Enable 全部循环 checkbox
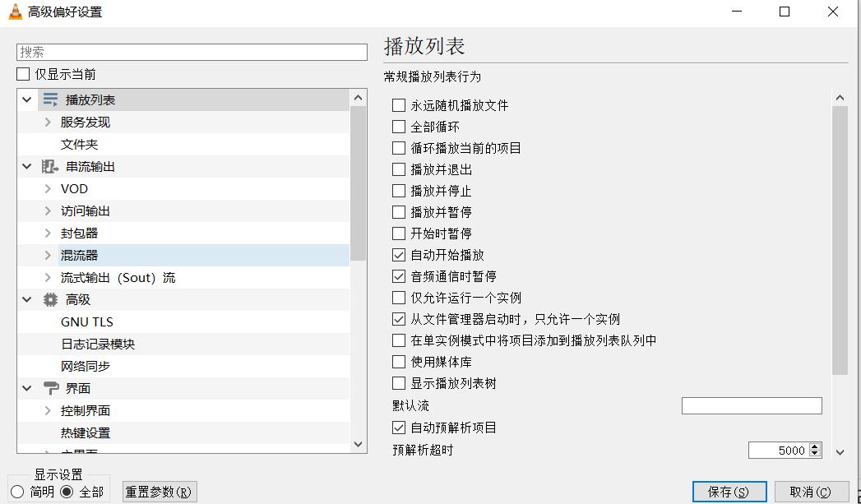The height and width of the screenshot is (504, 861). click(x=399, y=127)
